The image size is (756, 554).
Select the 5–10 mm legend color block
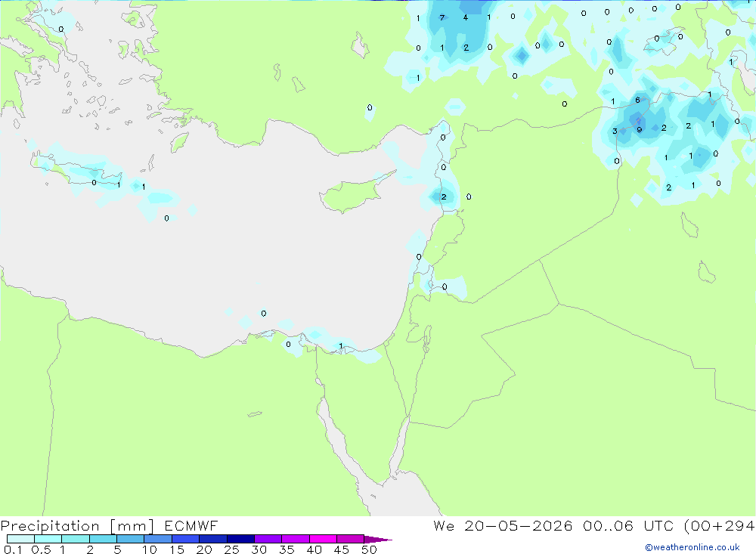coord(131,539)
